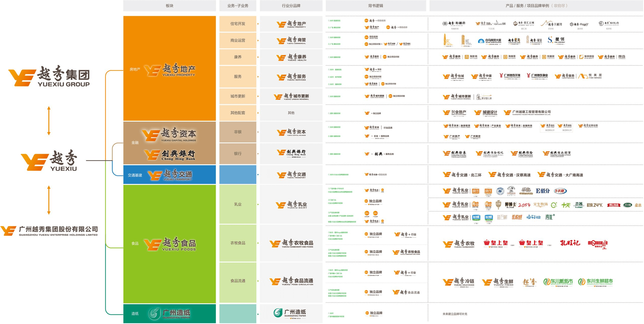Click the teal 造纸 广州造纸 block
Viewport: 644px width, 324px height.
click(169, 313)
